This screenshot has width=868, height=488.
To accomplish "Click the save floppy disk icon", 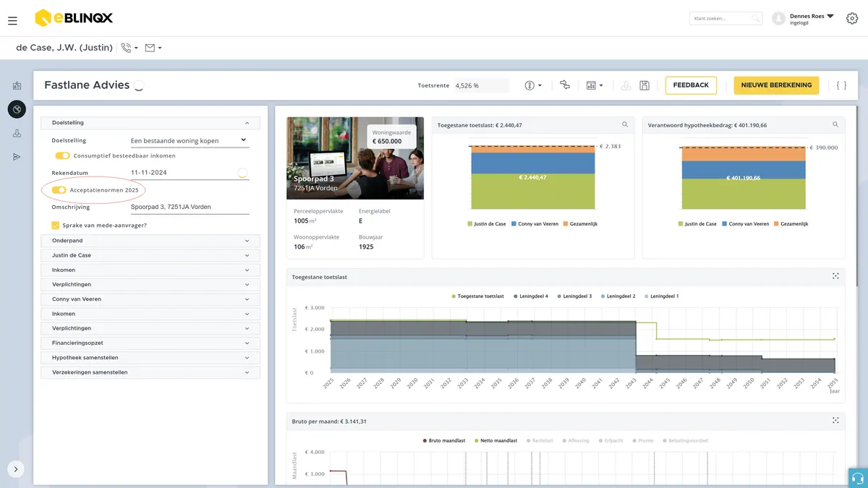I will (644, 85).
